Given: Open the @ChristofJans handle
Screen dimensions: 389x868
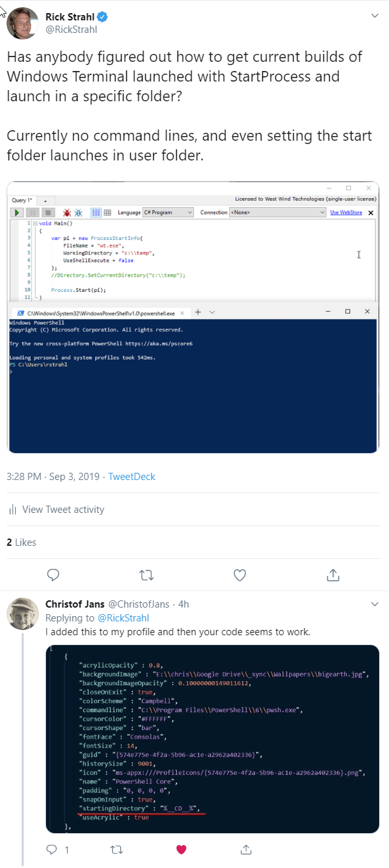Looking at the screenshot, I should pos(139,604).
